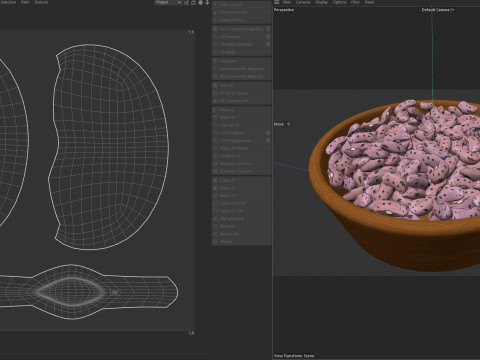Click down-arrow icon in UV editor header

point(207,2)
